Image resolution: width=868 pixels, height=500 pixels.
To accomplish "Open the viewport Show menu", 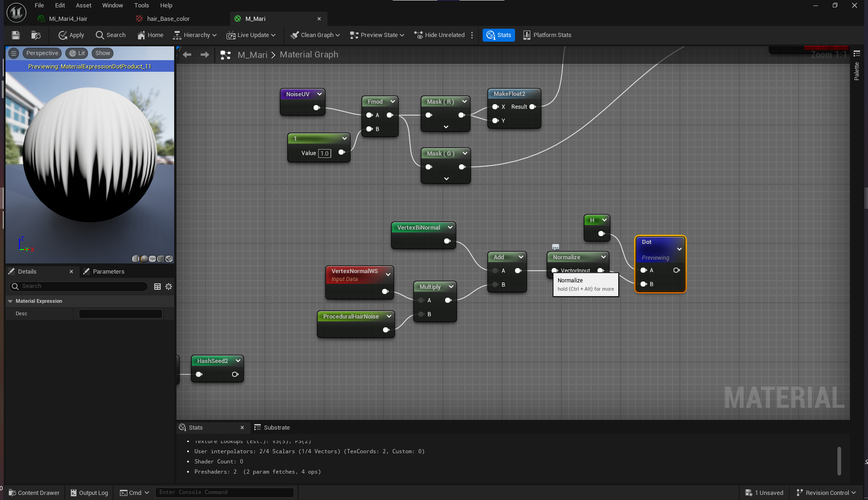I will click(x=102, y=53).
